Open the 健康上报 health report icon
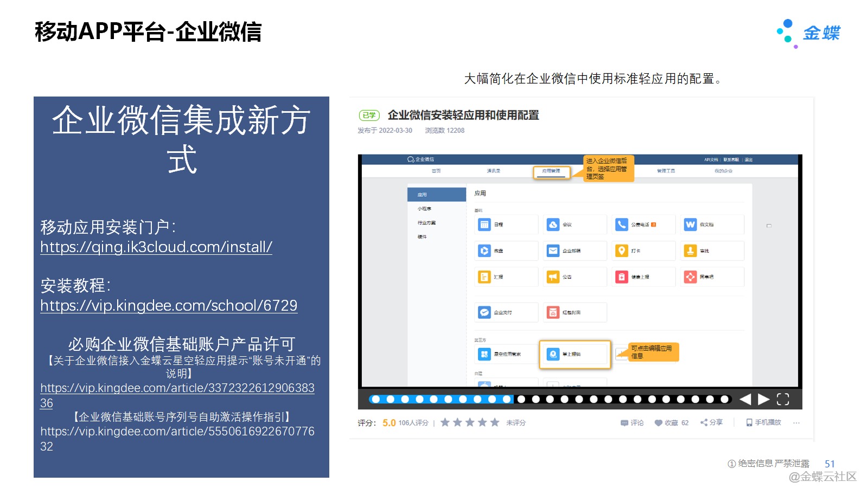 (x=622, y=277)
